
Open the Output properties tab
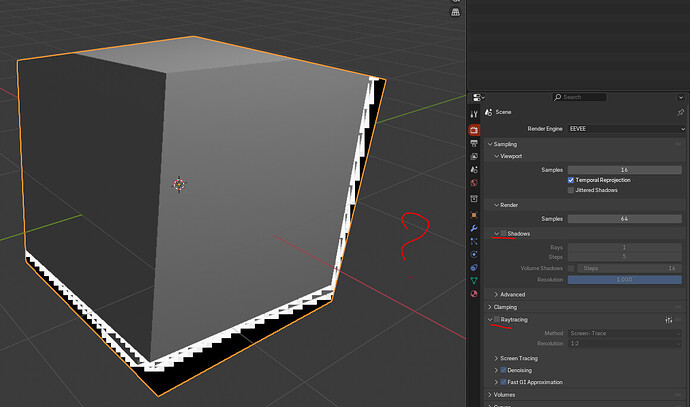click(x=474, y=143)
